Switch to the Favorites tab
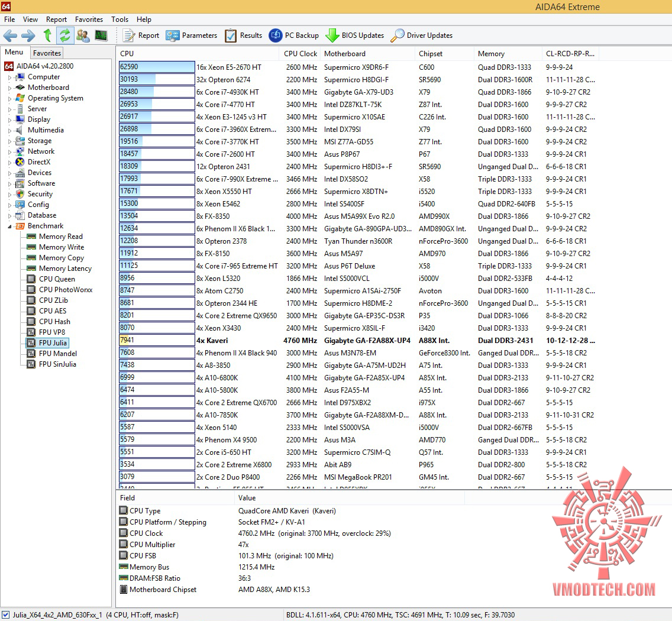Image resolution: width=672 pixels, height=621 pixels. point(47,53)
